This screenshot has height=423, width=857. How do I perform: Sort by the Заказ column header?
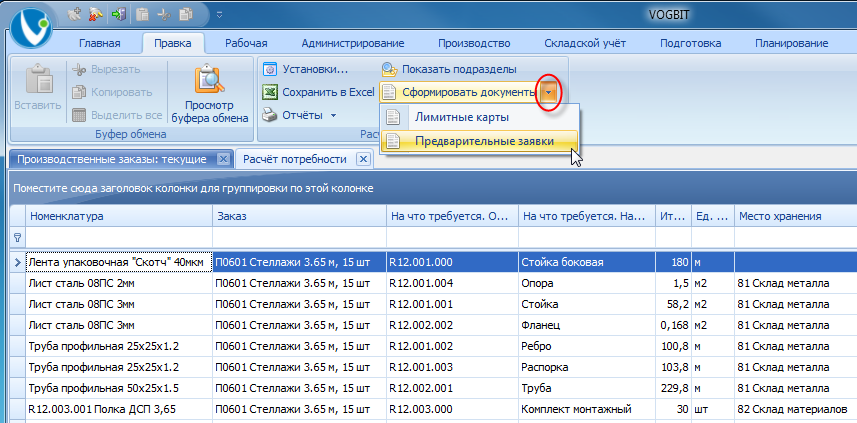click(x=300, y=216)
